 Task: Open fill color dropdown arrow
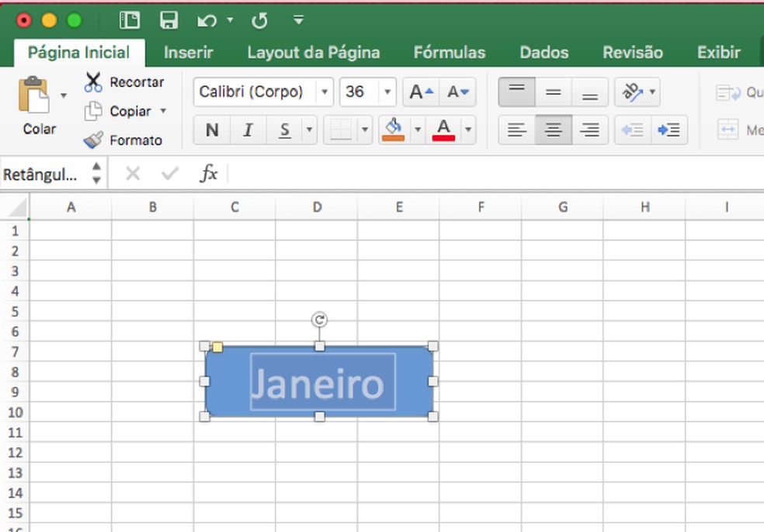tap(418, 130)
